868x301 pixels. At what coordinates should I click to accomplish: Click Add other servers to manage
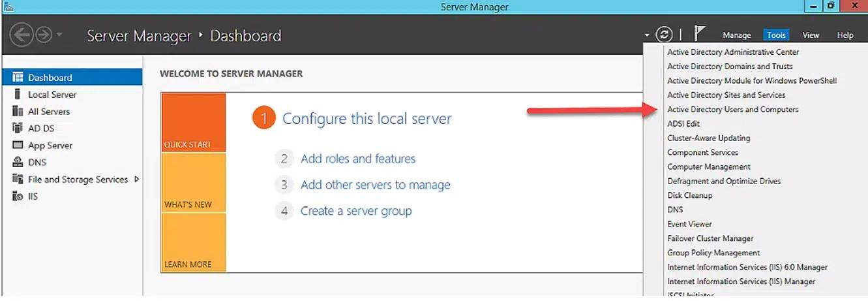coord(376,185)
